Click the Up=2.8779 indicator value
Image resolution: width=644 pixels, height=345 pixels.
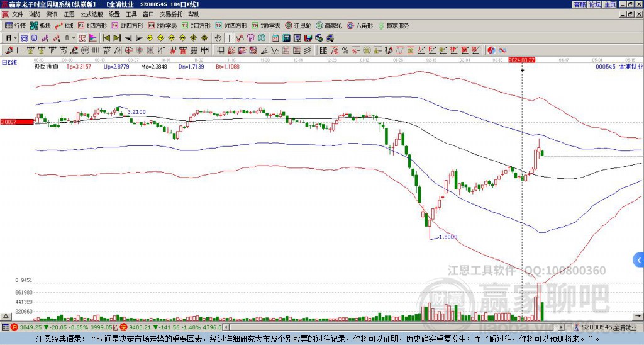tap(116, 66)
